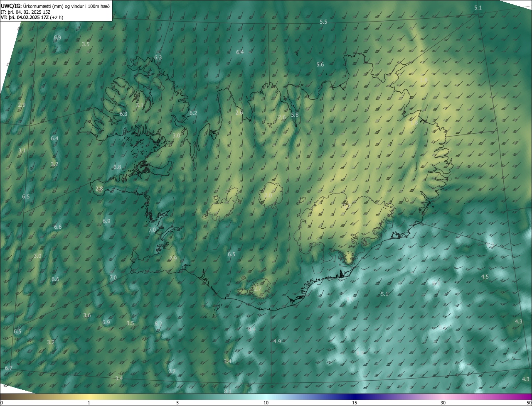
Task: Select the colorbar tick labeled 5
Action: point(177,403)
